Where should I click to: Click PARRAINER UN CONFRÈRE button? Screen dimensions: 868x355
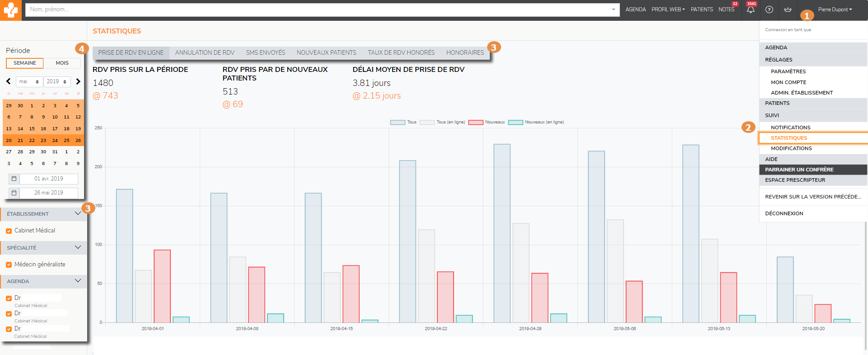[799, 170]
